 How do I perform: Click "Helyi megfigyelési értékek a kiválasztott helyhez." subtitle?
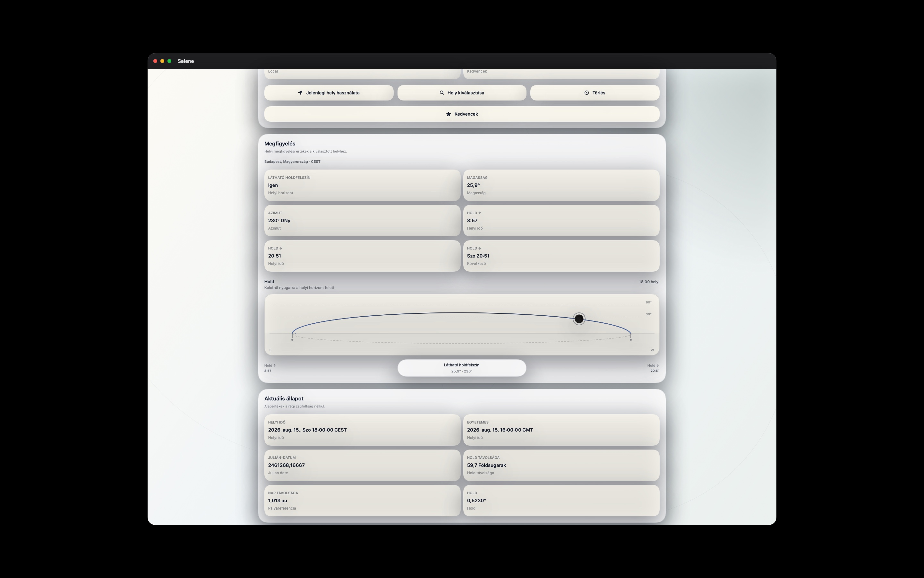click(305, 151)
